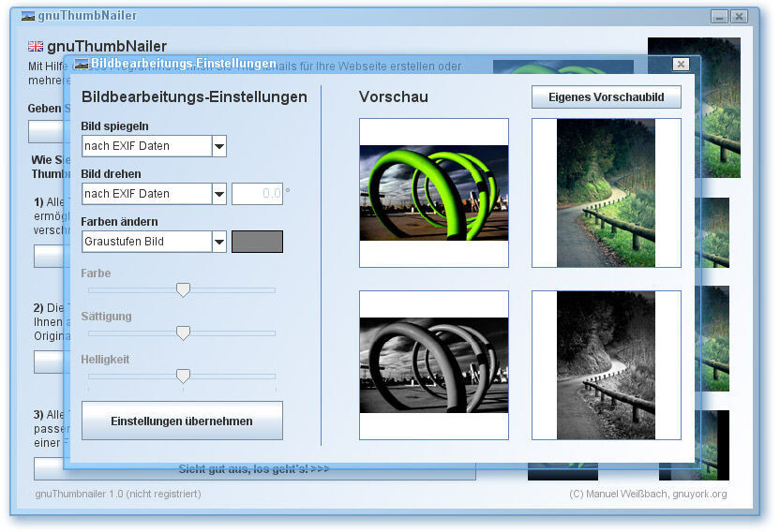Screen dimensions: 780x532
Task: Click the Helligkeit slider handle
Action: 183,376
